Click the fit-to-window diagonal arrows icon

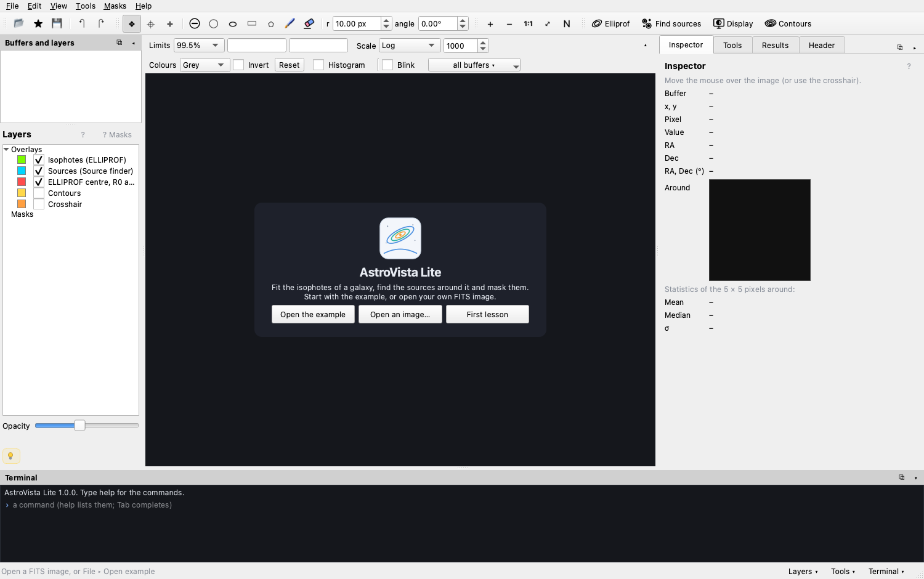pos(548,24)
